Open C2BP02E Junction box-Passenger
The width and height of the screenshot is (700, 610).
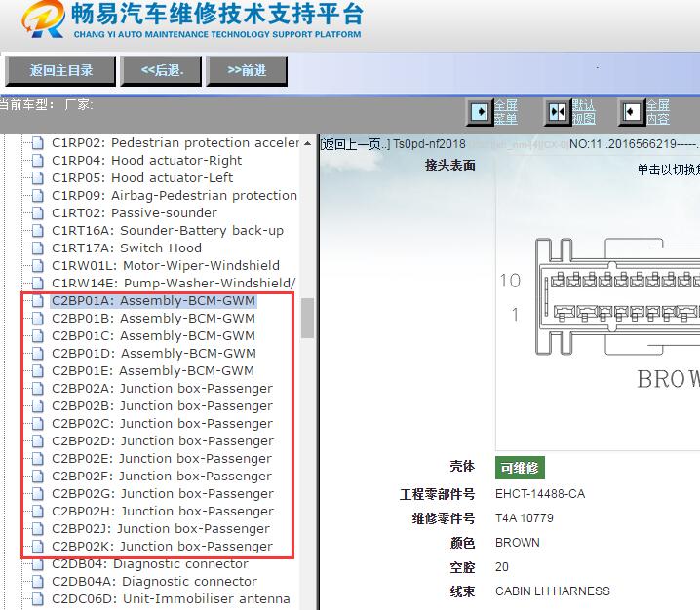pos(162,458)
